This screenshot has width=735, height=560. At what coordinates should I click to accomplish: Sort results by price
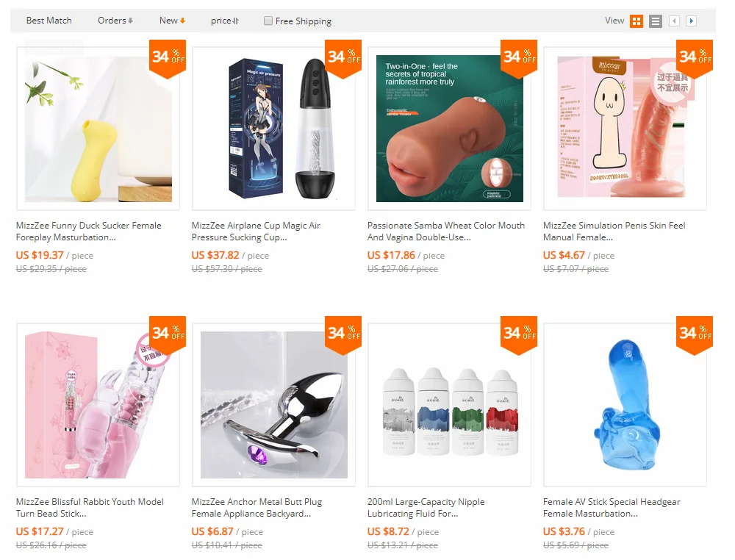point(225,21)
